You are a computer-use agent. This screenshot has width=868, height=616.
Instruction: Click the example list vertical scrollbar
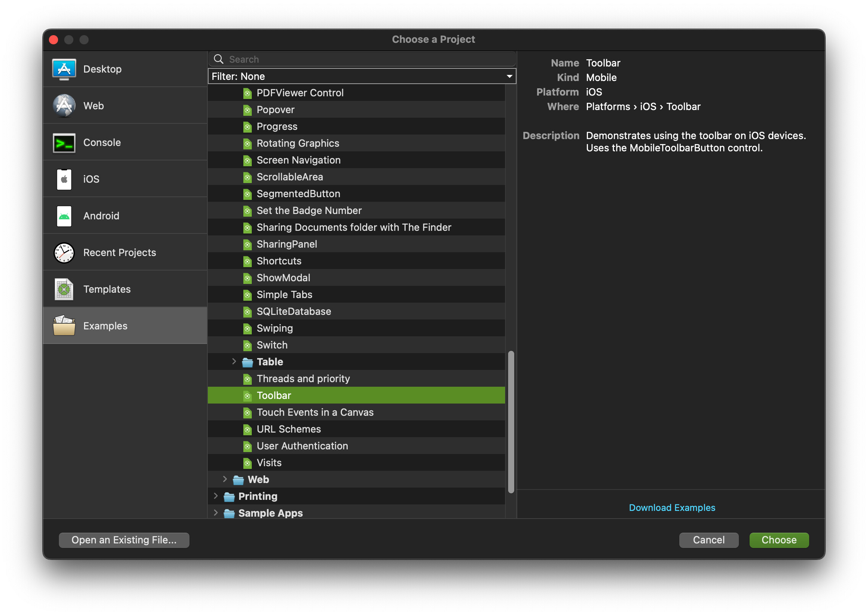(x=511, y=422)
